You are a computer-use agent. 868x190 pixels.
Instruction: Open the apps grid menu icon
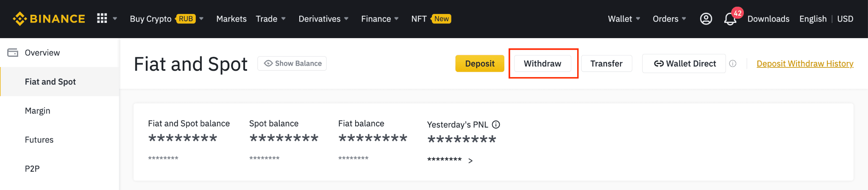(102, 19)
